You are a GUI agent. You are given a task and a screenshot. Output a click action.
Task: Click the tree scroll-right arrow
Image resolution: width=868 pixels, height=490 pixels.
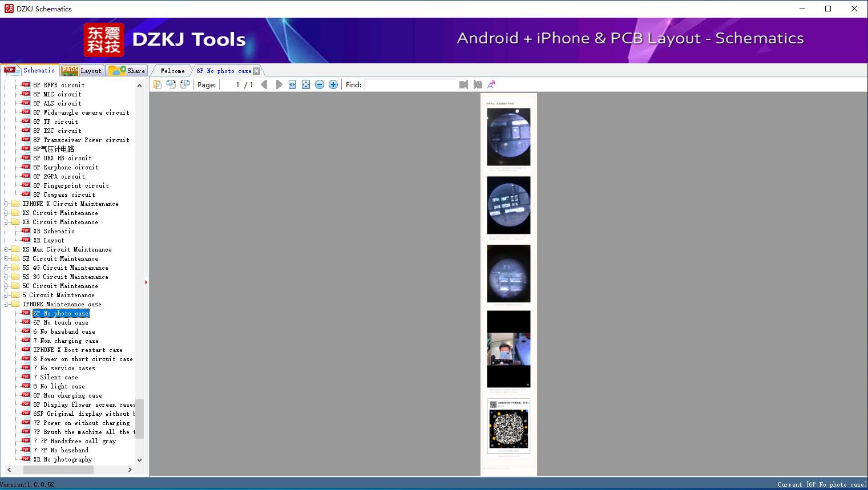[130, 469]
